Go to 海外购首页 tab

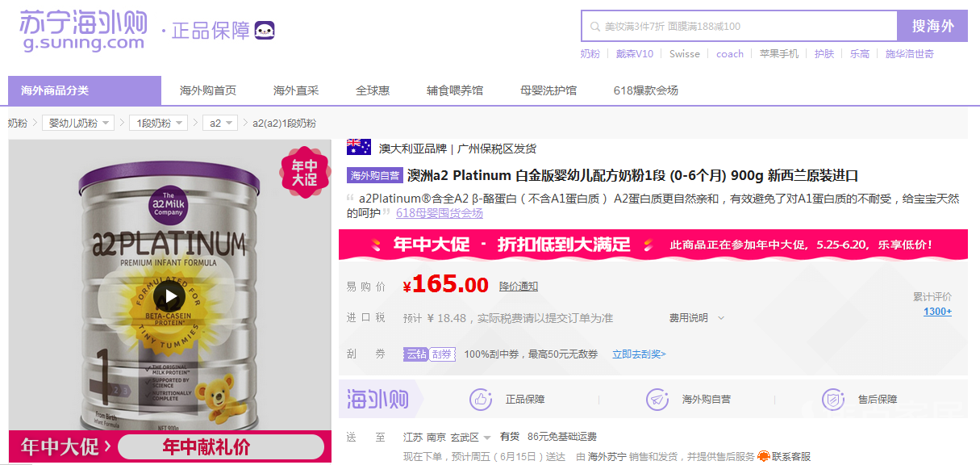[208, 90]
